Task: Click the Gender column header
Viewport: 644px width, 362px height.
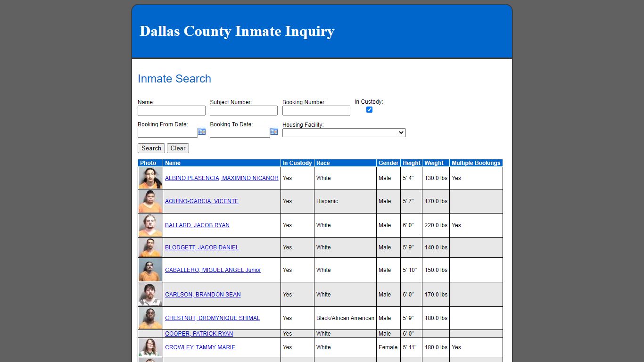Action: (388, 163)
